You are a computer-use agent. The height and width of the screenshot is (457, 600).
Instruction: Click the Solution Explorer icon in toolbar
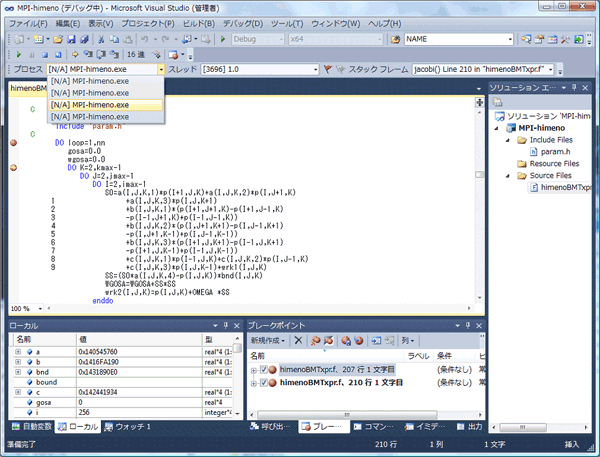click(526, 39)
